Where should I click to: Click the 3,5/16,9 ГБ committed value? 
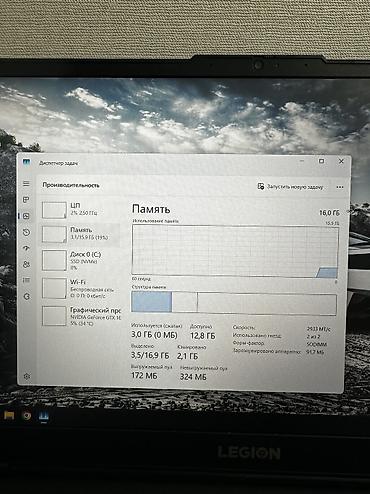click(x=150, y=355)
